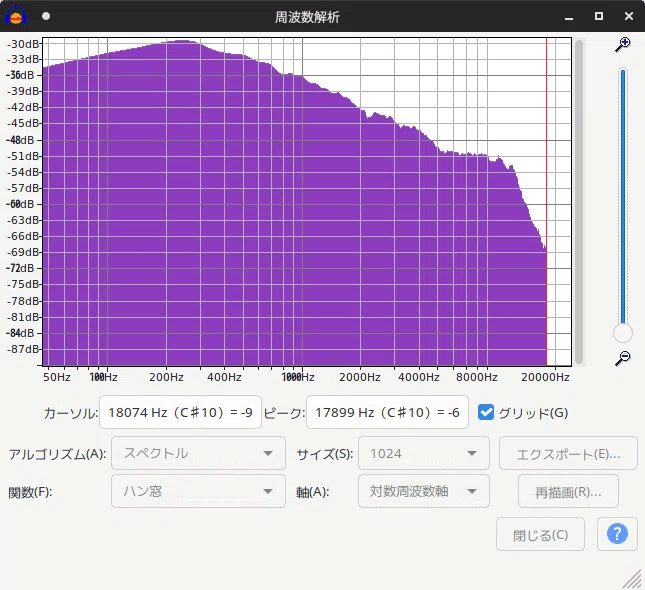Click the -66dB axis label
Viewport: 645px width, 590px height.
(23, 236)
